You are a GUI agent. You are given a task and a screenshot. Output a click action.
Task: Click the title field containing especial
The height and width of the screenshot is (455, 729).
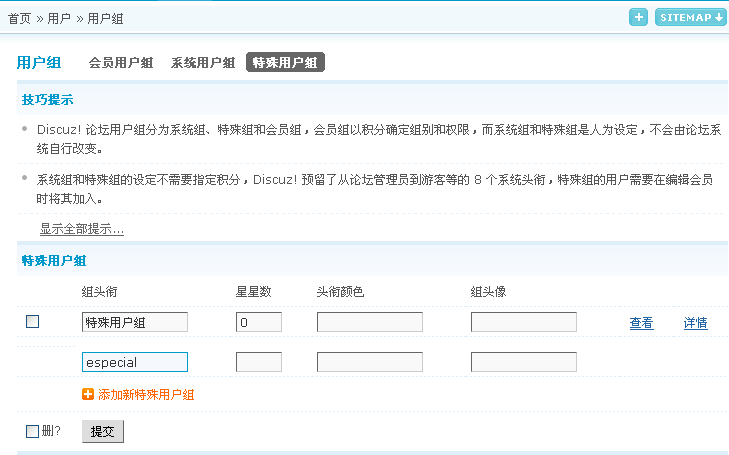click(135, 362)
